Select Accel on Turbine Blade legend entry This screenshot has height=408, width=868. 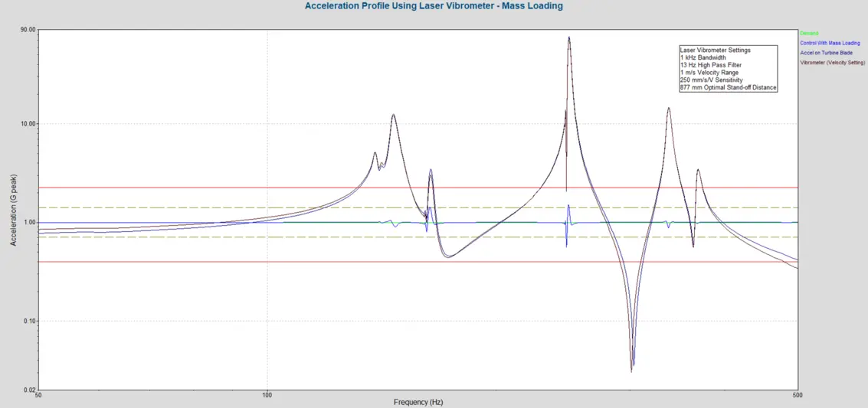coord(826,54)
